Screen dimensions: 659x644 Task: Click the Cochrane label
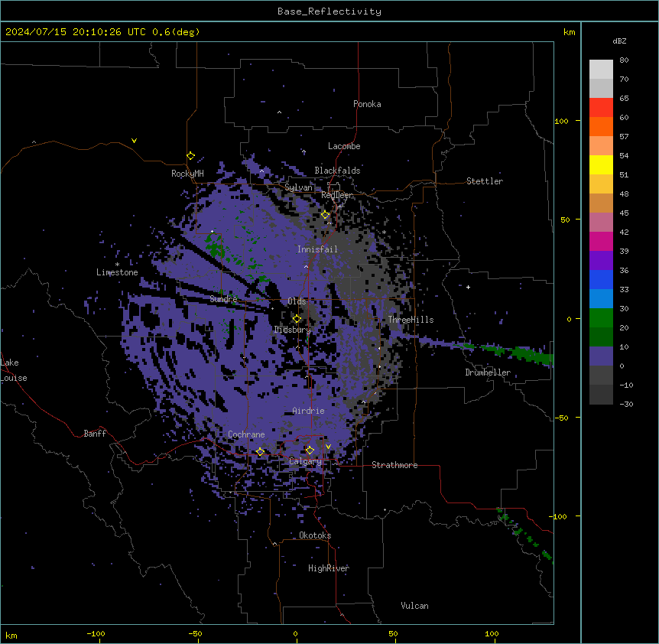coord(246,434)
